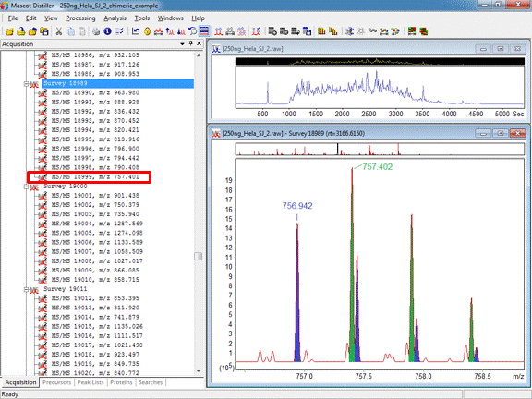Screen dimensions: 532x399
Task: Click the scissors Cut icon in toolbar
Action: (x=59, y=31)
